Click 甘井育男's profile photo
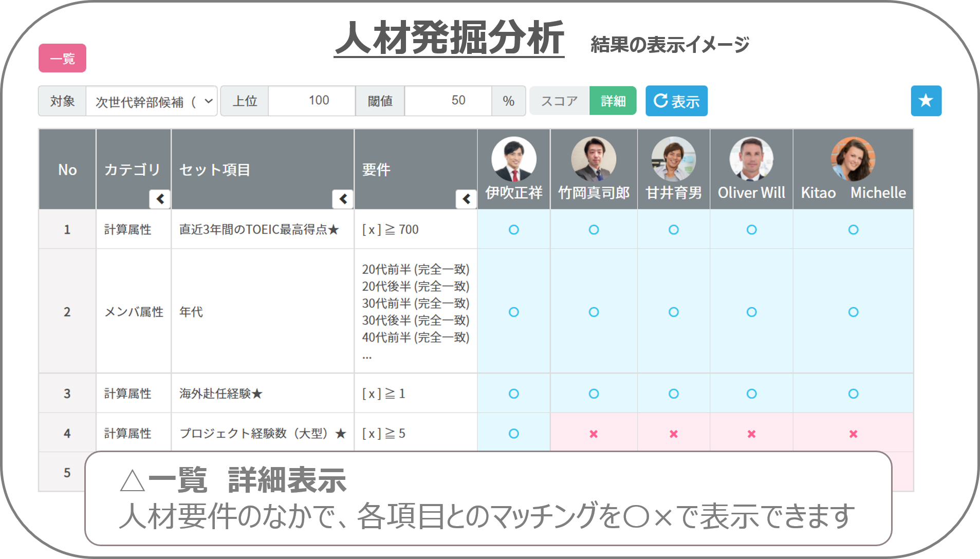Image resolution: width=980 pixels, height=559 pixels. click(673, 159)
